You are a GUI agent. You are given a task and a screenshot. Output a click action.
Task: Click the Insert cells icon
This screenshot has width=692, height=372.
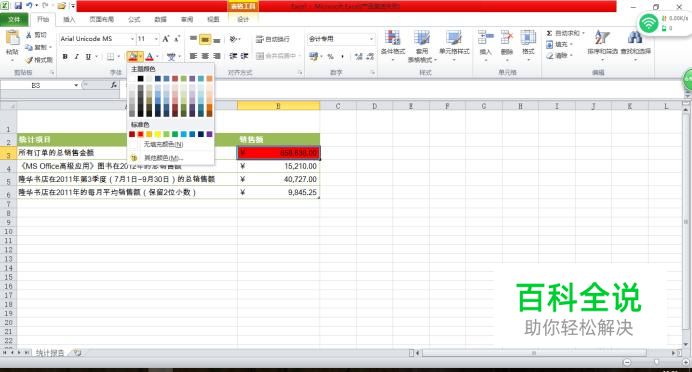click(485, 38)
